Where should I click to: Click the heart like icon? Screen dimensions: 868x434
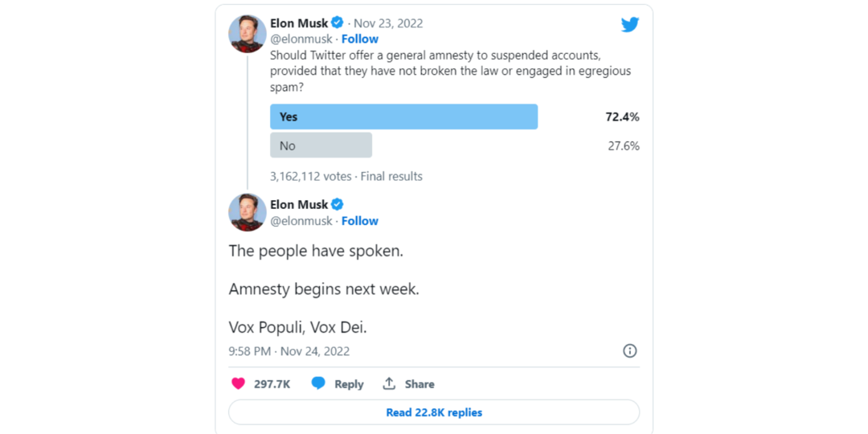click(x=238, y=383)
